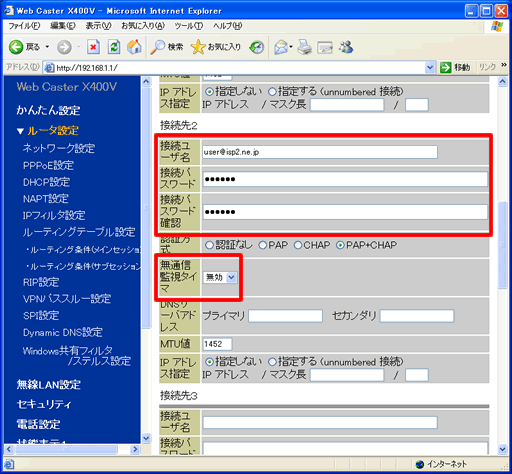Click the page icon in address bar
The width and height of the screenshot is (512, 474).
tap(49, 68)
